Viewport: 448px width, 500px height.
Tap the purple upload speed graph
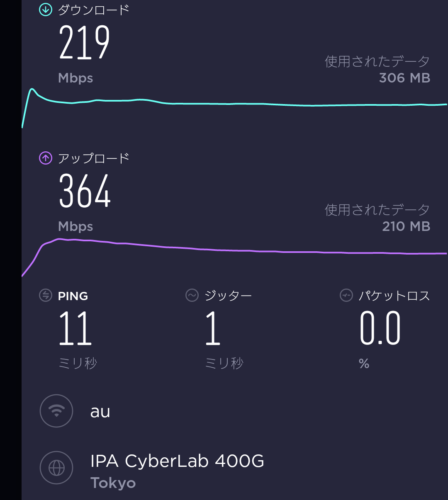[232, 250]
